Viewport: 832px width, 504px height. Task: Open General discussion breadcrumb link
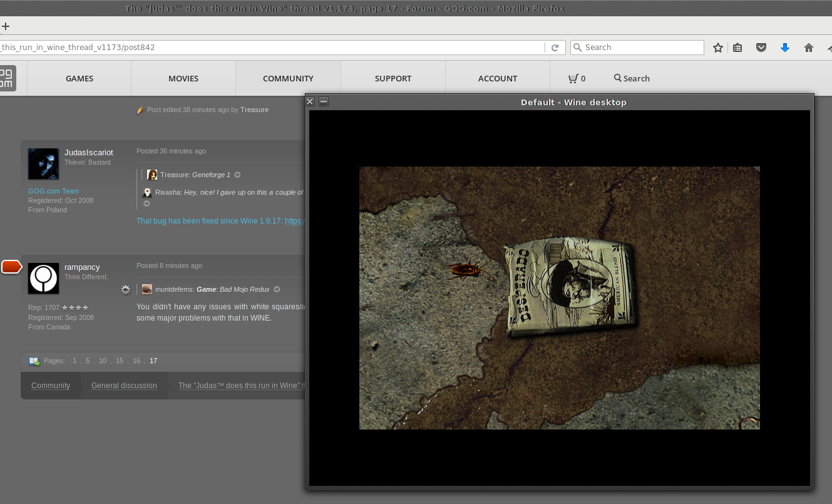click(124, 386)
